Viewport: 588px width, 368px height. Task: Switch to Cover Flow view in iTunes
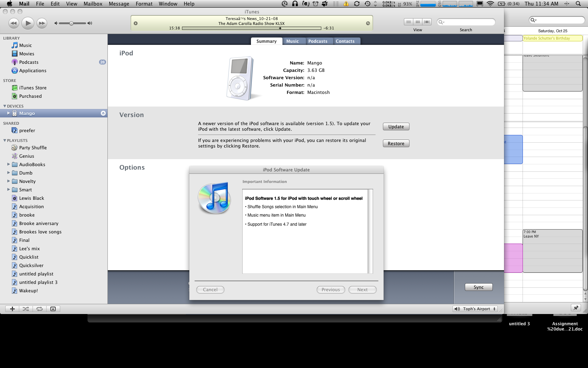tap(427, 22)
